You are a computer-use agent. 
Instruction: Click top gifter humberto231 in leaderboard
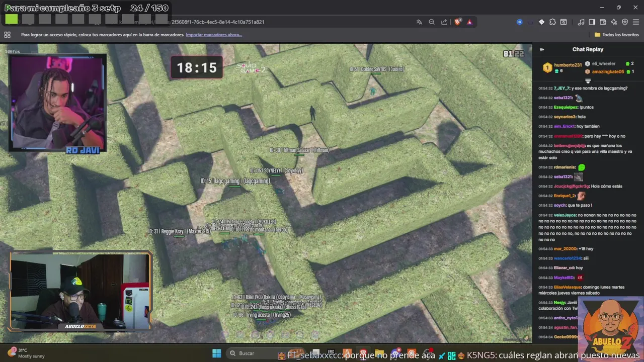tap(568, 65)
